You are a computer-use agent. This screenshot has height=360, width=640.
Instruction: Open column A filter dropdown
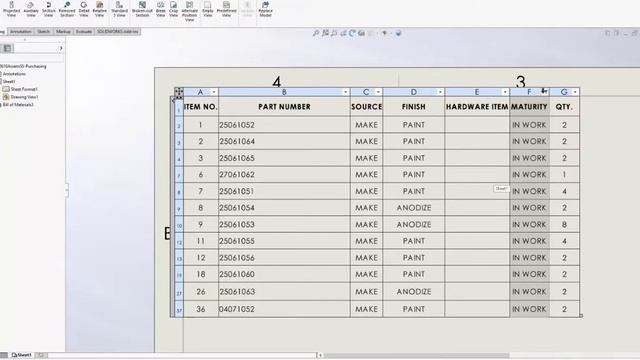(x=213, y=92)
